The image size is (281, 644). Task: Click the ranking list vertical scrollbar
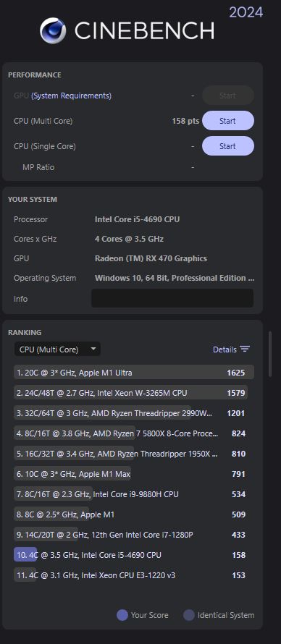pyautogui.click(x=270, y=354)
